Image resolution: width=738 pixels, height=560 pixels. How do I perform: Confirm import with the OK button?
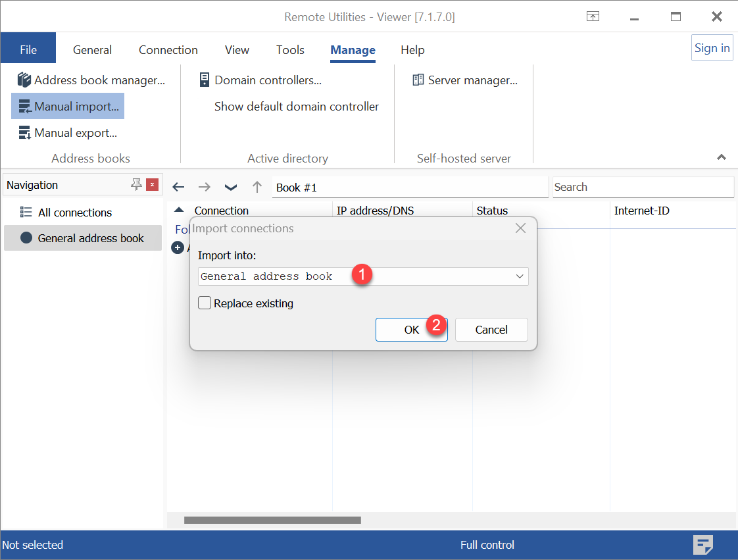[x=411, y=330]
